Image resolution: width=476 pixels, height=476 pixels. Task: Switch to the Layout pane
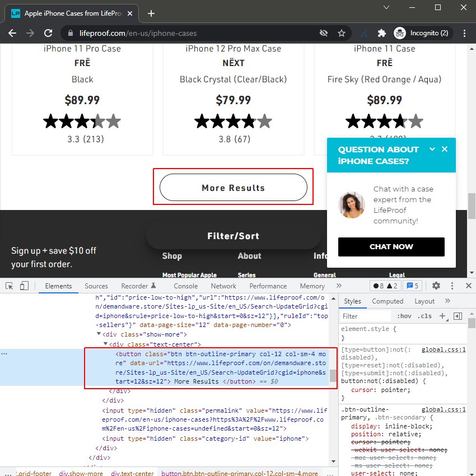pos(424,301)
